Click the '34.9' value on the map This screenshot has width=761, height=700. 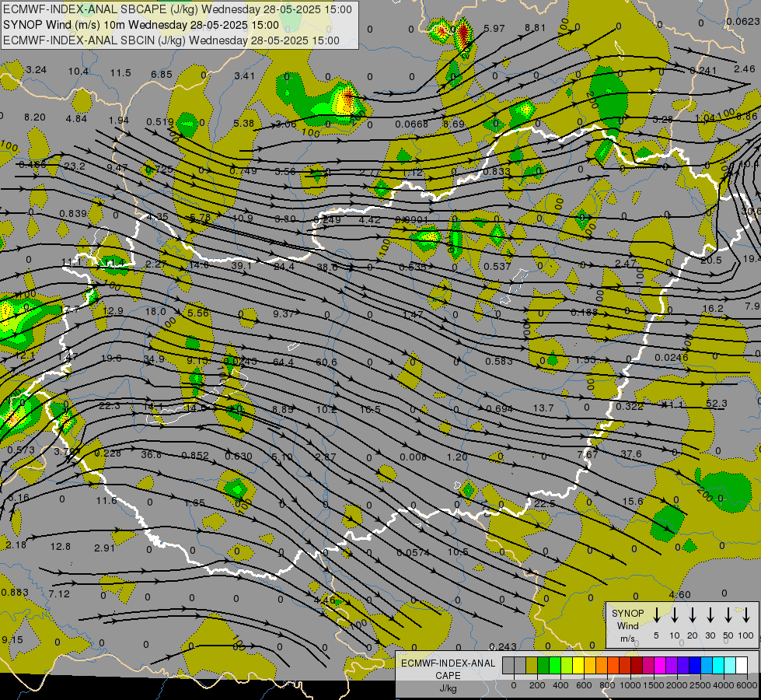point(154,359)
